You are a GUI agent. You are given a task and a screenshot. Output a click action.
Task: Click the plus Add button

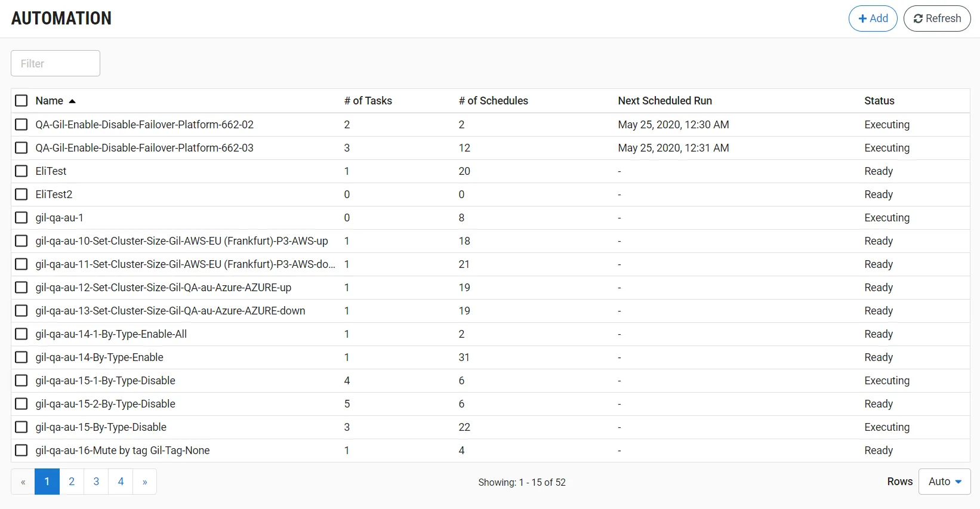[x=873, y=18]
